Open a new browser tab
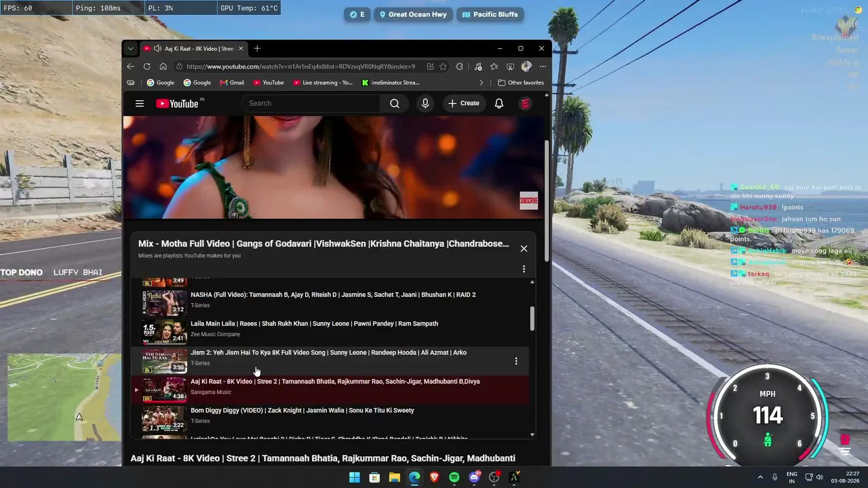The width and height of the screenshot is (868, 488). pos(257,49)
